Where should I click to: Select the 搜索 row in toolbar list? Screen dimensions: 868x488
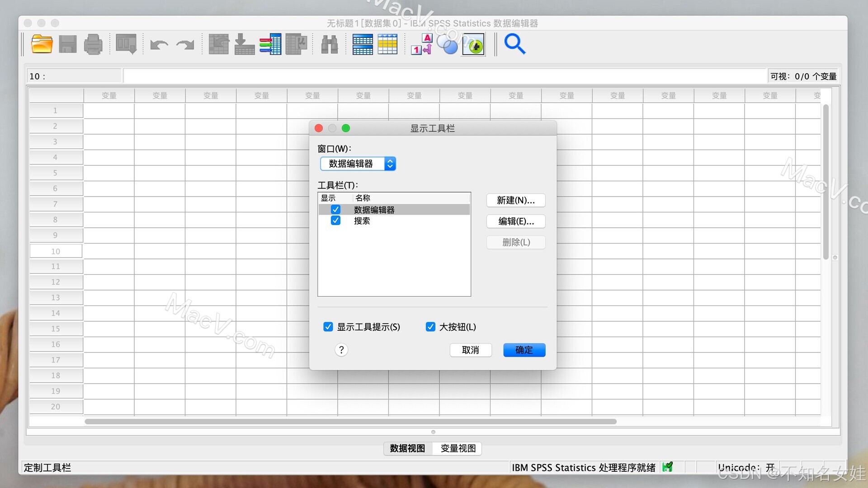click(x=394, y=221)
